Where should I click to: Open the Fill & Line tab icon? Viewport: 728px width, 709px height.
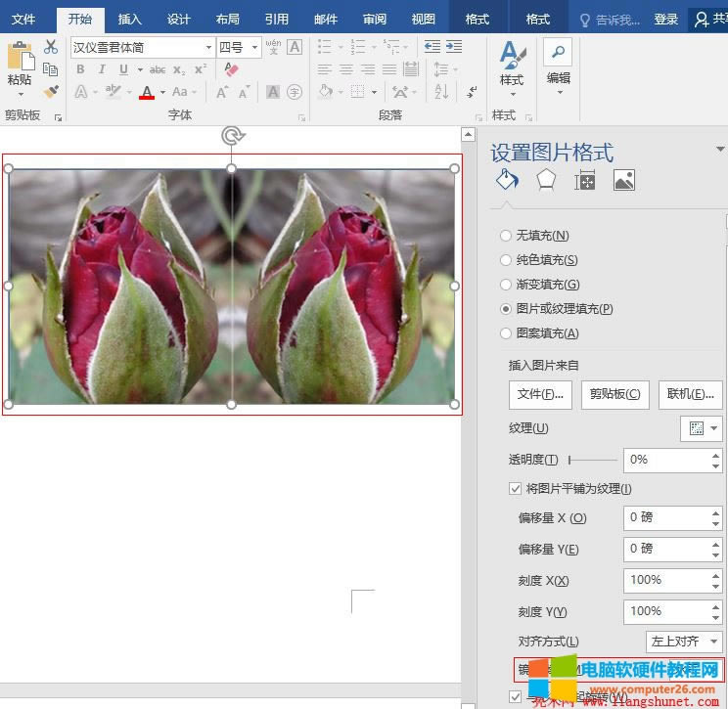[506, 180]
